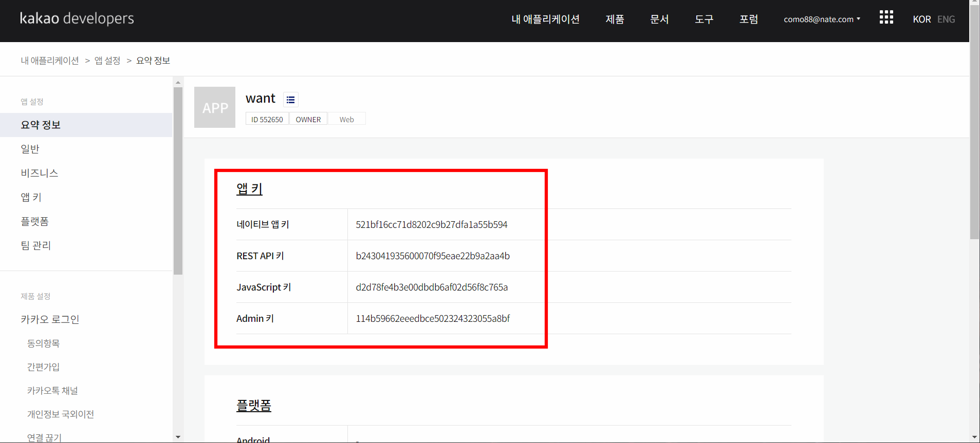Open 연결 끊기 submenu item
The height and width of the screenshot is (443, 980).
tap(44, 437)
